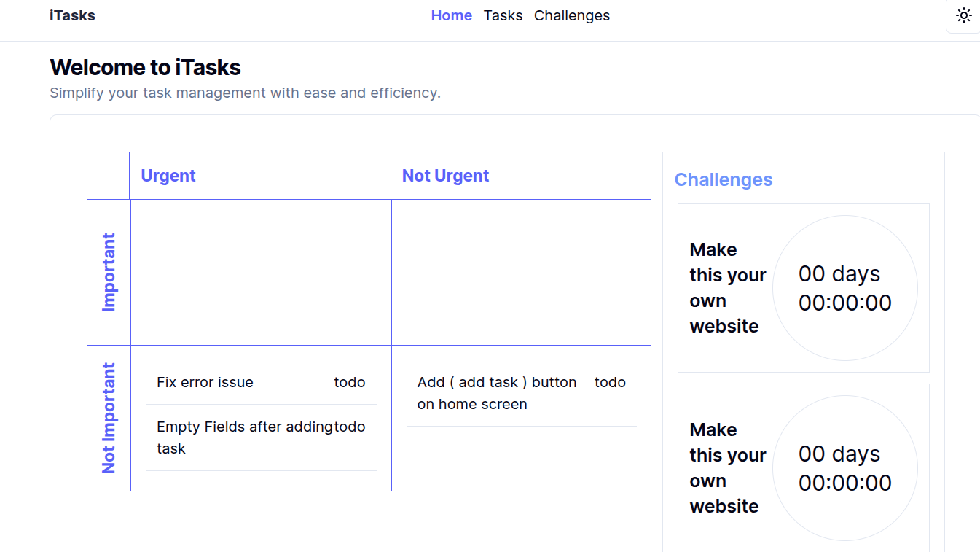Open the first "Make this your own website" challenge
This screenshot has height=552, width=980.
click(x=727, y=288)
